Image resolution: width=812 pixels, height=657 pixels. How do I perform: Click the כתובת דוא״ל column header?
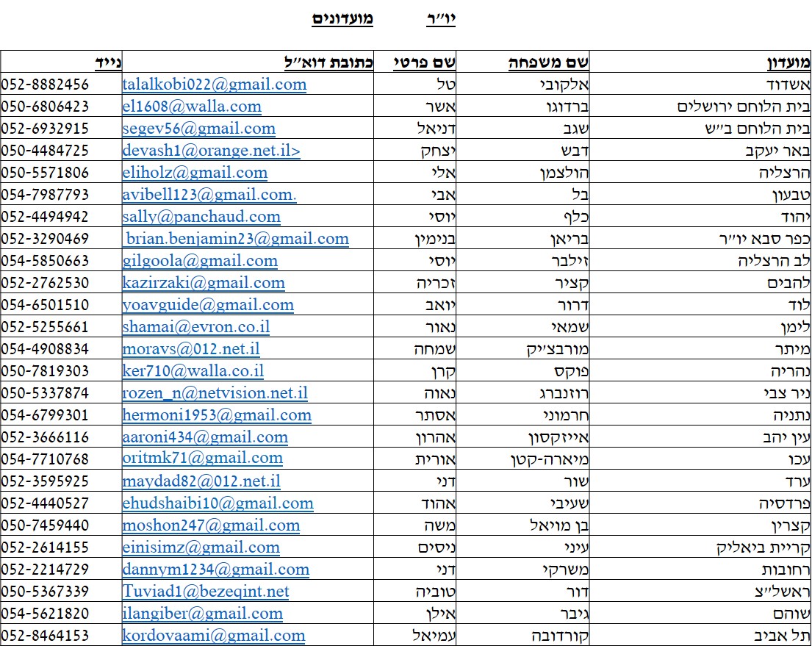click(328, 62)
